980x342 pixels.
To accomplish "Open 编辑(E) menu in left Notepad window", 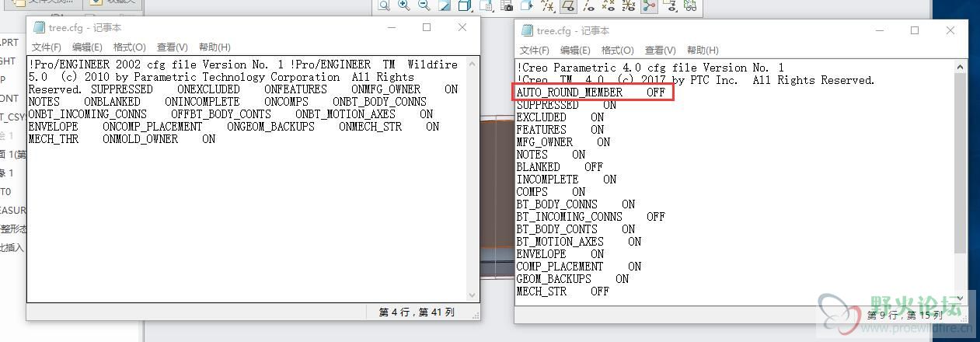I will click(87, 47).
